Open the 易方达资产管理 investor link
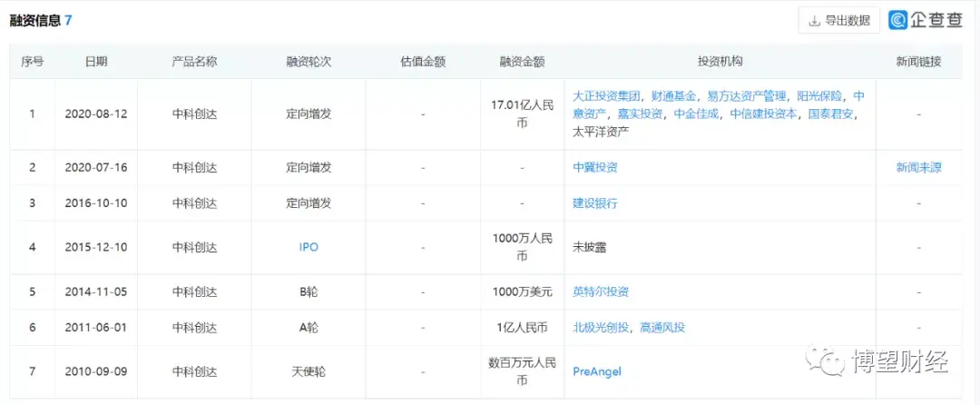 tap(746, 97)
